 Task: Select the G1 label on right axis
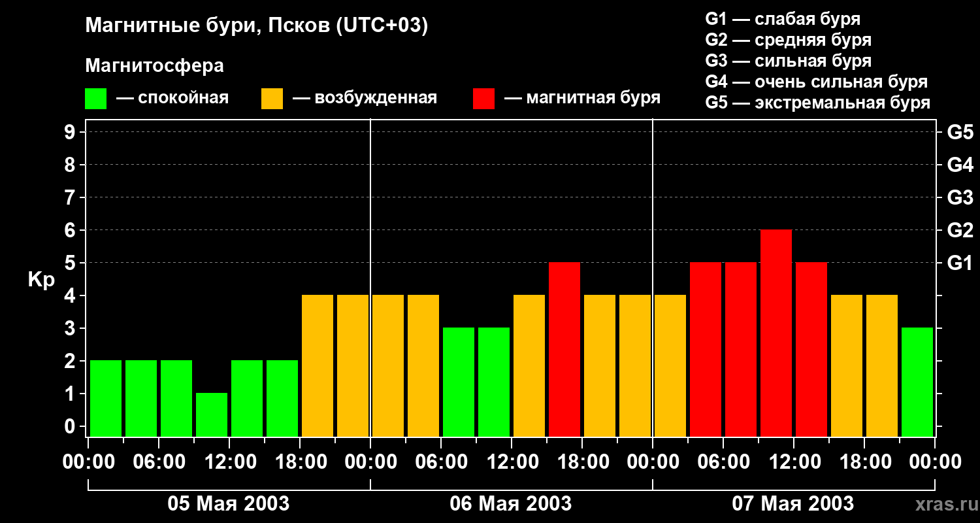(960, 263)
